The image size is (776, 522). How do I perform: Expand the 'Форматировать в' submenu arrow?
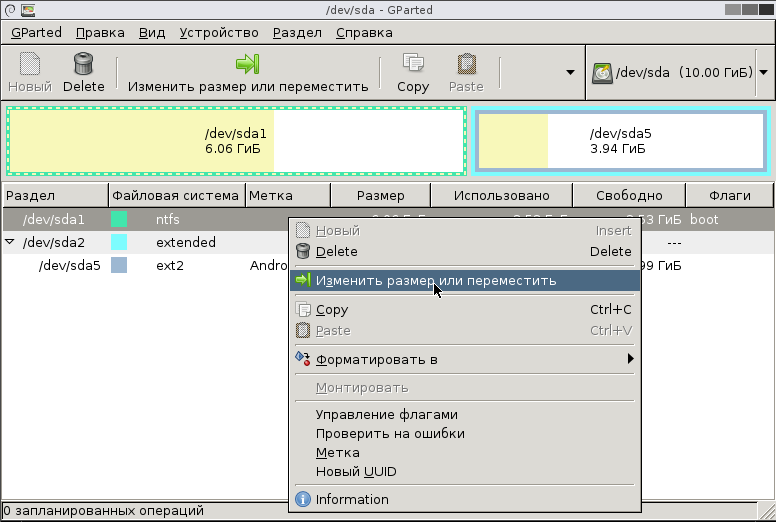[x=630, y=359]
